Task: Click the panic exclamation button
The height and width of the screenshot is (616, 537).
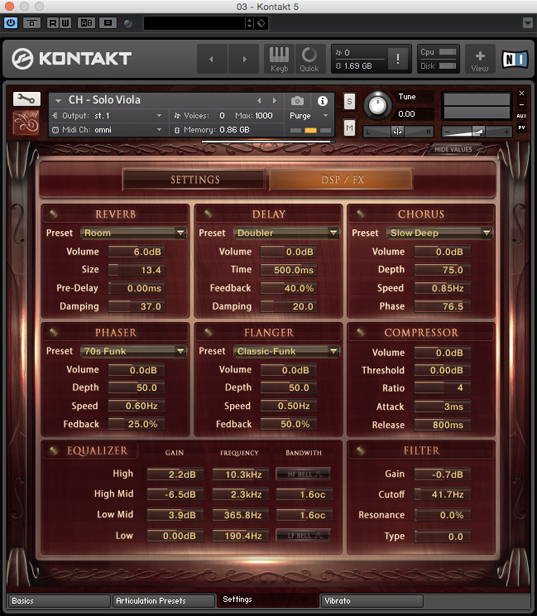Action: 398,59
